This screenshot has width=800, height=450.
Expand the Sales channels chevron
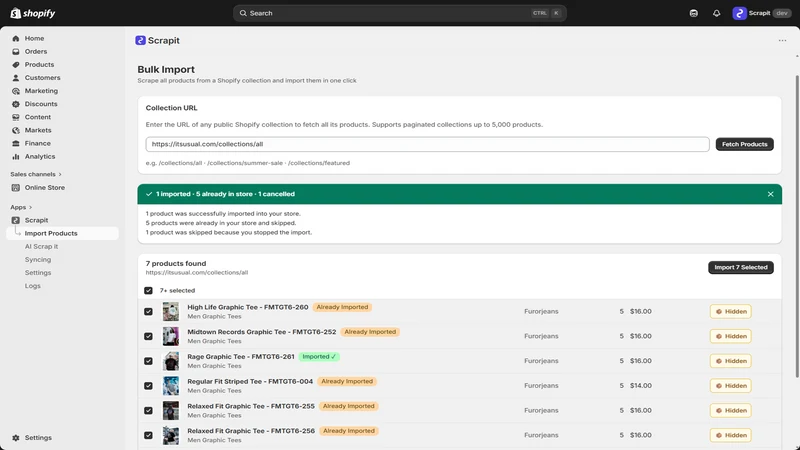(x=60, y=174)
